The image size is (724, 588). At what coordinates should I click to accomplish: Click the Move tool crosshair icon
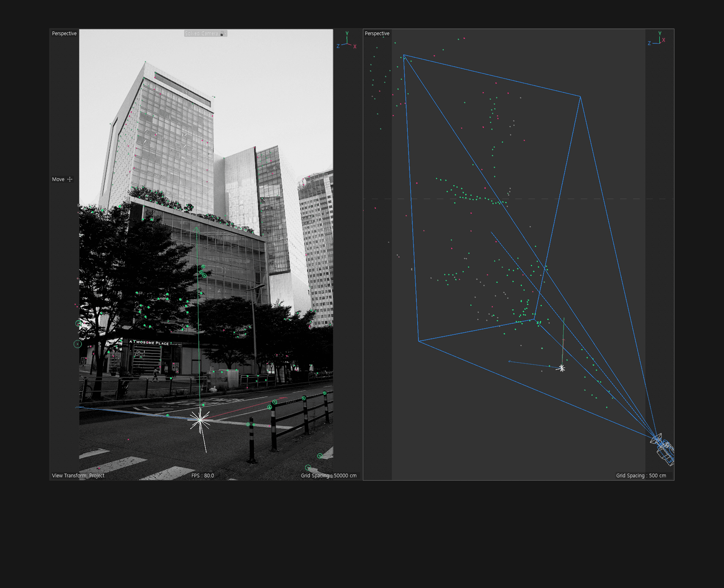point(70,179)
